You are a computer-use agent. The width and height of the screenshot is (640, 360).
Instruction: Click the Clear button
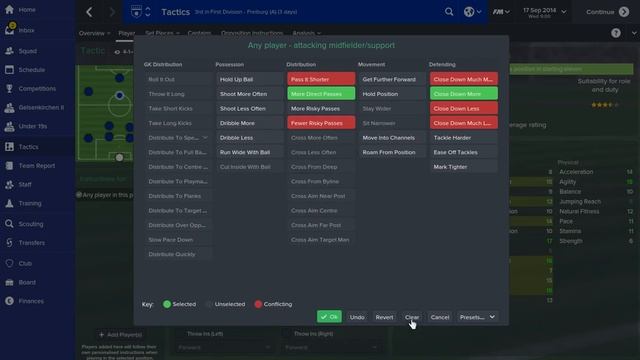412,317
